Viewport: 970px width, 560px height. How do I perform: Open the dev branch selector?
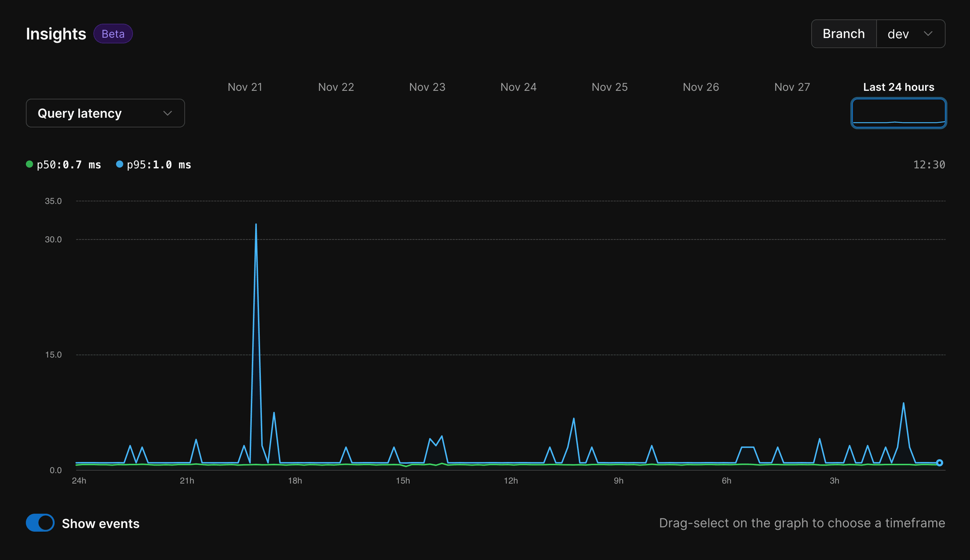(911, 34)
